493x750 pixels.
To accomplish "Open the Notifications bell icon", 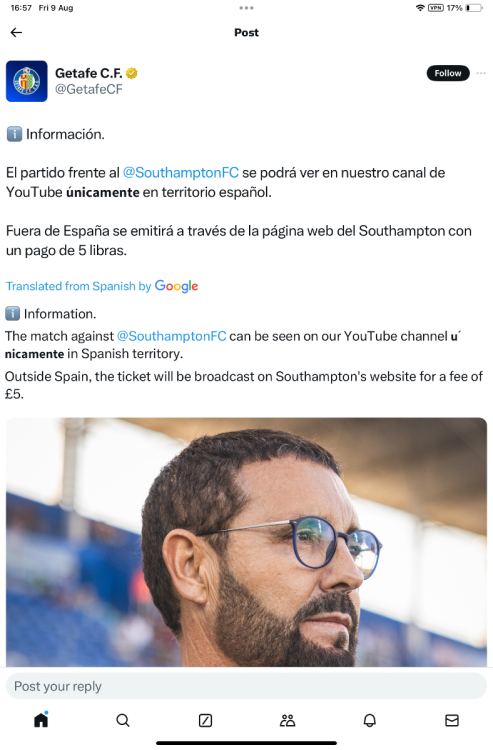I will 370,720.
